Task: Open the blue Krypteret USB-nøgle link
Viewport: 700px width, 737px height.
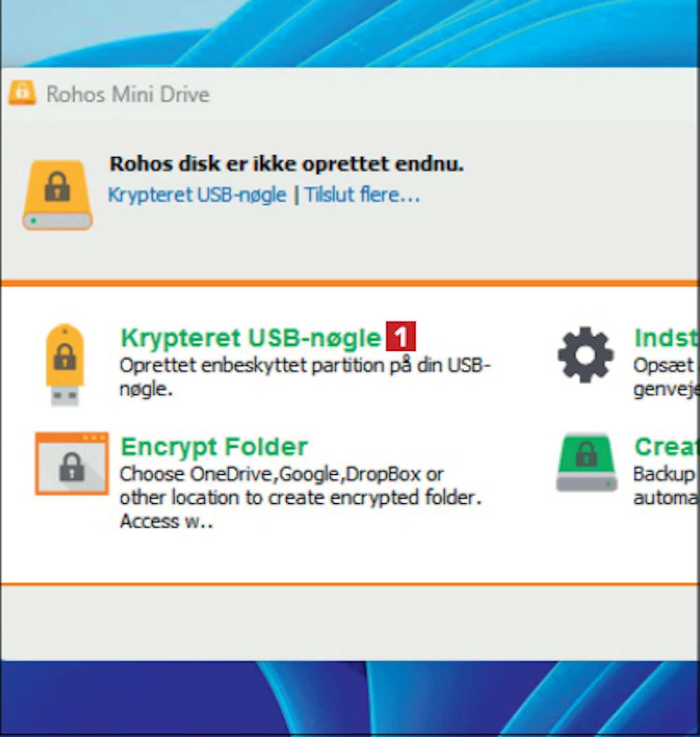Action: [x=197, y=195]
